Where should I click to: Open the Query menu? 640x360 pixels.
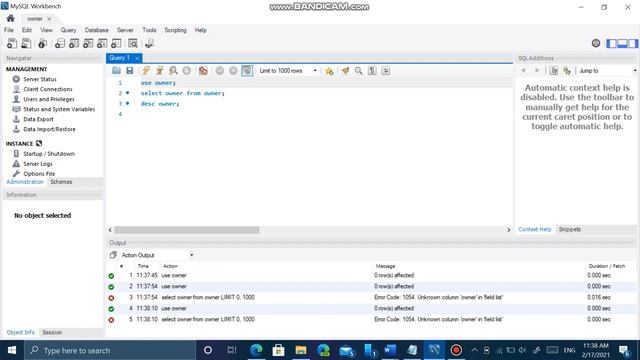pyautogui.click(x=68, y=30)
